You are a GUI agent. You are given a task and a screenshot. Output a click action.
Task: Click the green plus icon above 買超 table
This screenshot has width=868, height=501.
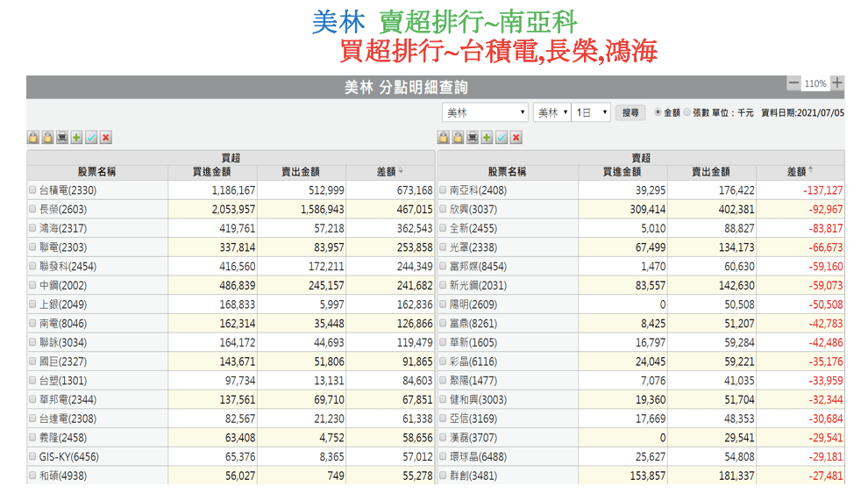[76, 138]
